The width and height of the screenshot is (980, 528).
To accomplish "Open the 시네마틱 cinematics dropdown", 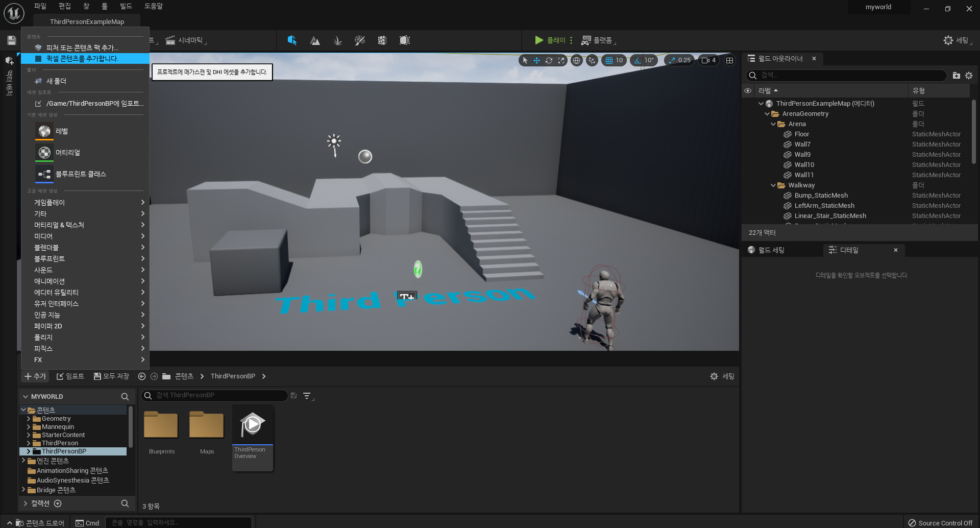I will [x=186, y=40].
